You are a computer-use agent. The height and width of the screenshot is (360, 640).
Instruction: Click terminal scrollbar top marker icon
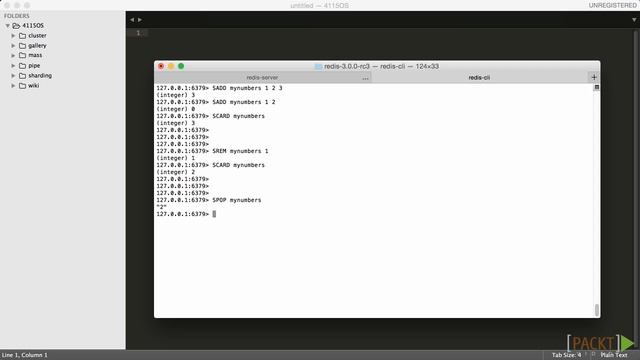(x=596, y=87)
